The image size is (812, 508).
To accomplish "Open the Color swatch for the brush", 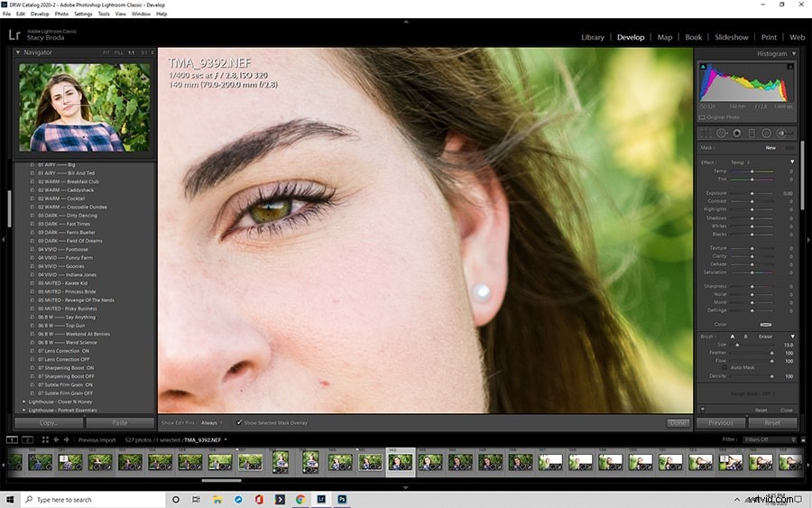I will tap(765, 325).
